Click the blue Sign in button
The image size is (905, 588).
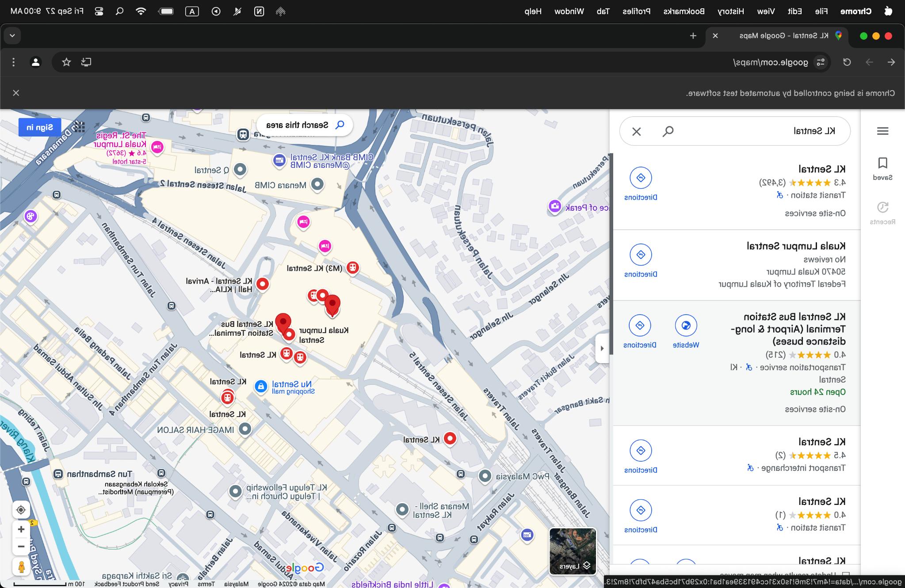[x=40, y=127]
